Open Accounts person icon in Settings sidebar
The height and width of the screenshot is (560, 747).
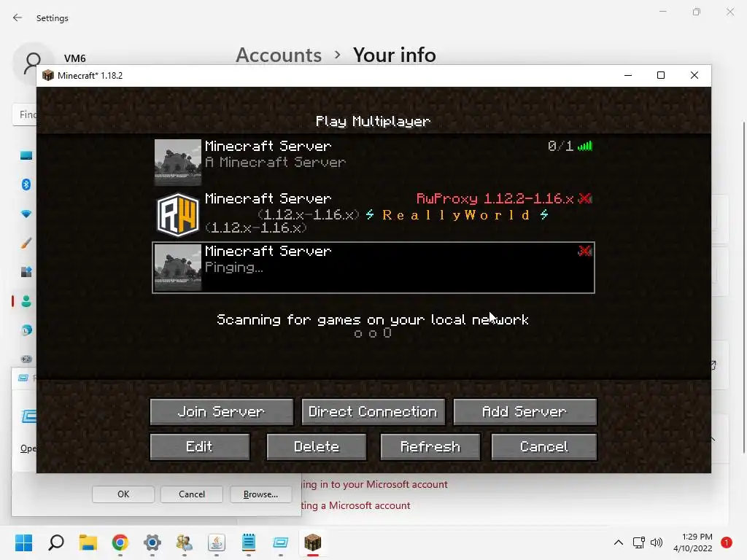[x=26, y=301]
